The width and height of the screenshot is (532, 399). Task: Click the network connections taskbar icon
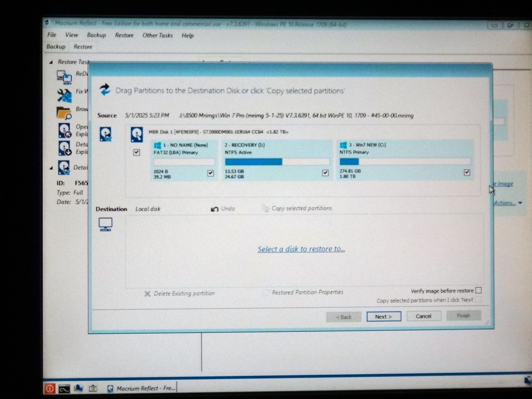78,388
